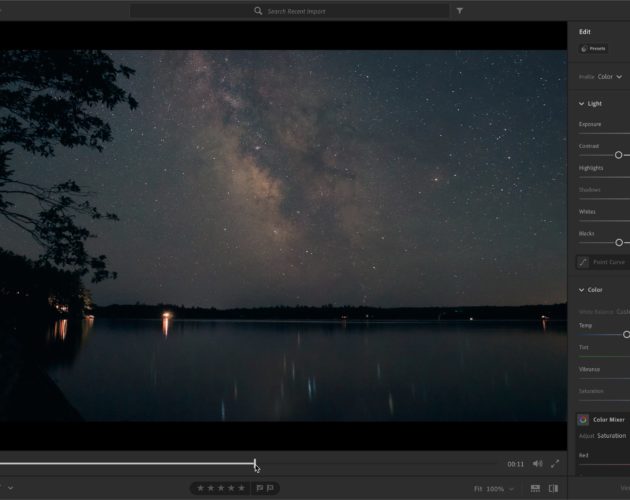Image resolution: width=630 pixels, height=500 pixels.
Task: Toggle the show original compare icon
Action: pyautogui.click(x=553, y=488)
